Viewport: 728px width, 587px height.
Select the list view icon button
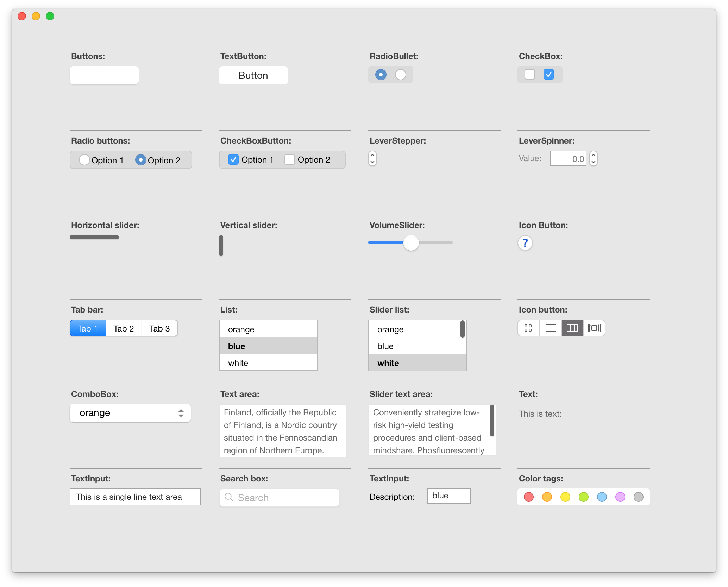(x=550, y=328)
